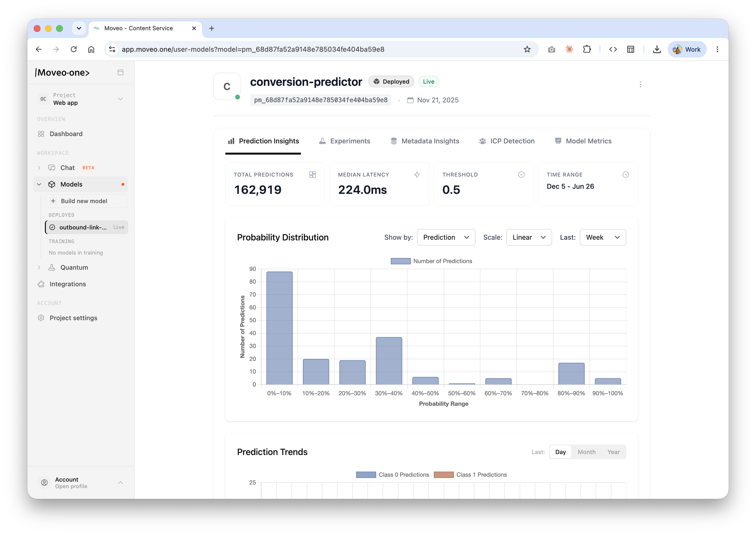View site information icon in address bar

pos(112,49)
